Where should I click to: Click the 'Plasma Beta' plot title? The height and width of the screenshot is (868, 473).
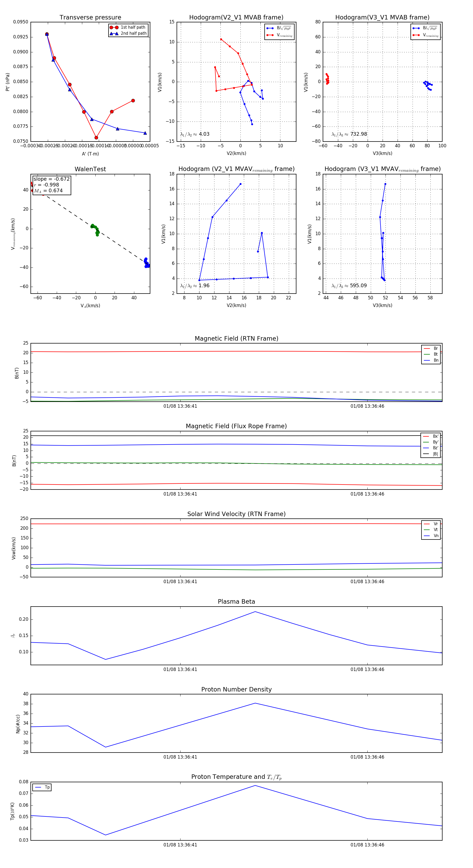pos(236,602)
